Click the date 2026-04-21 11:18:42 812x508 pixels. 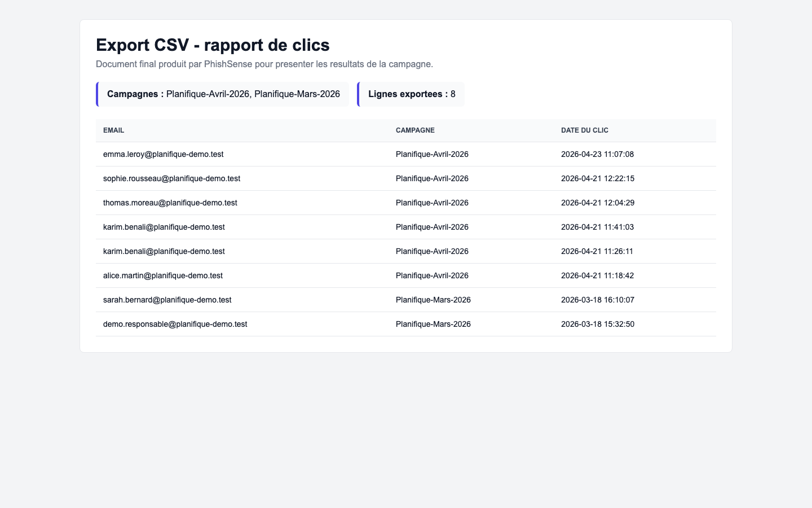(598, 275)
